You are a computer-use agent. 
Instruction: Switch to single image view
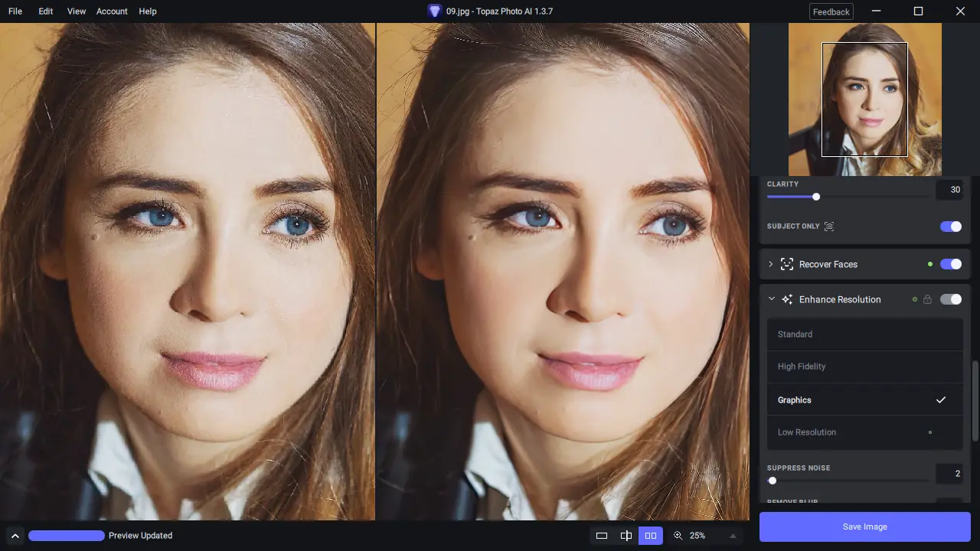point(602,536)
